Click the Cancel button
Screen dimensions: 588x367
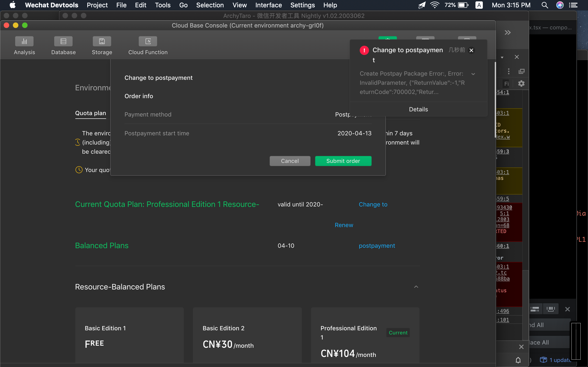click(290, 161)
